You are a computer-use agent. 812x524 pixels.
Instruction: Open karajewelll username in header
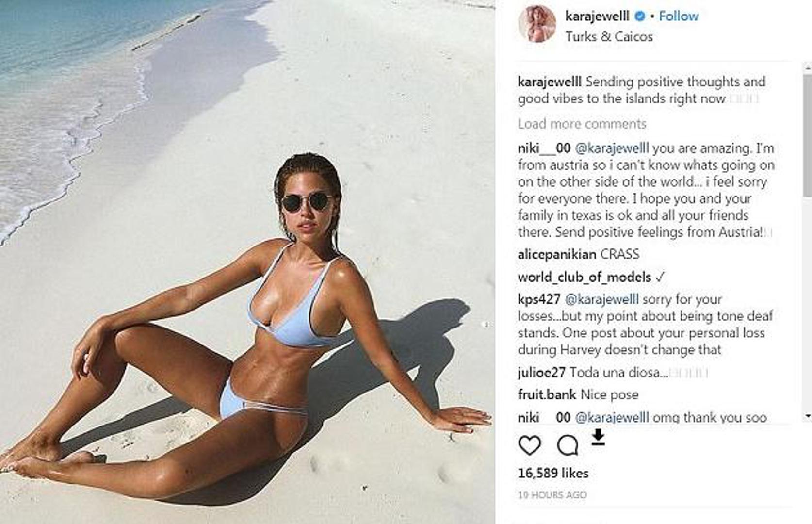597,16
